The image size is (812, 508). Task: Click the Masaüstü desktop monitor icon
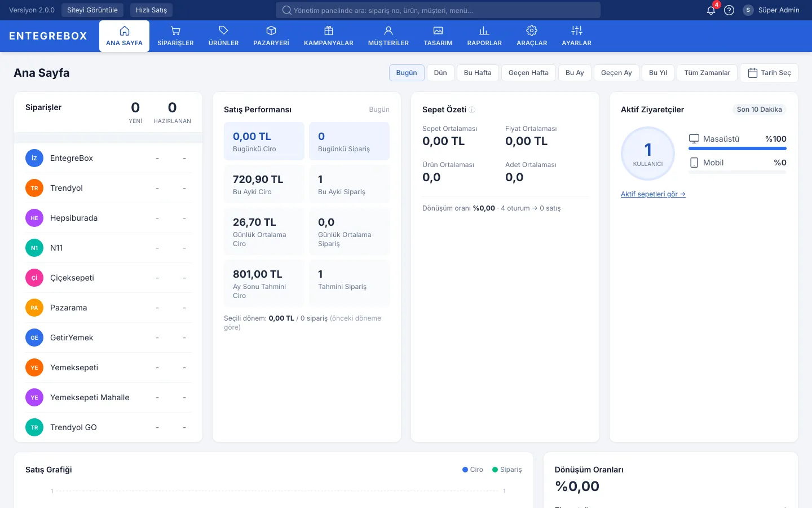pos(694,139)
